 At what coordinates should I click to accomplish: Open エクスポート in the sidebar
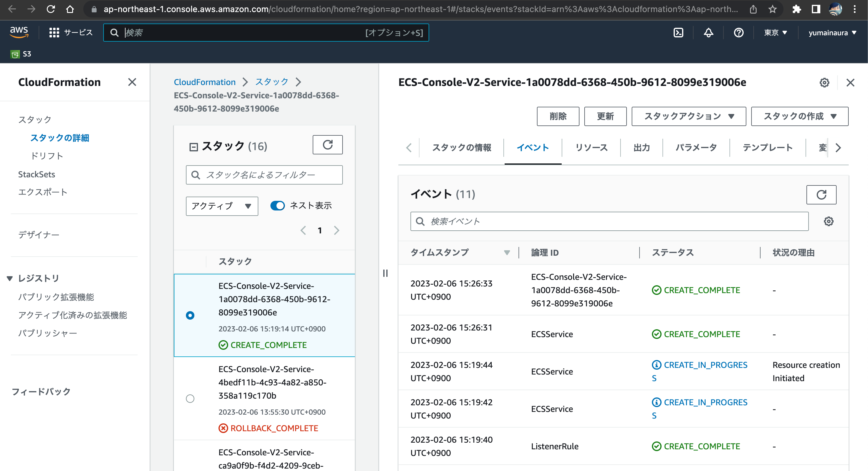(43, 192)
